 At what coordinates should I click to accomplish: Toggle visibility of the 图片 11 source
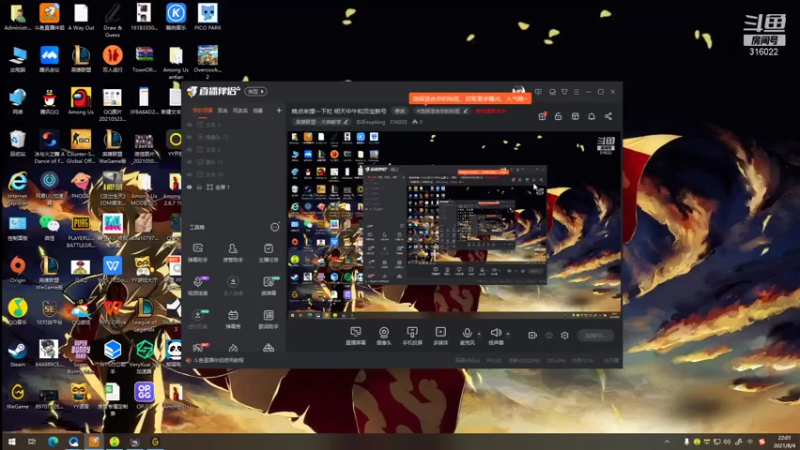(189, 162)
